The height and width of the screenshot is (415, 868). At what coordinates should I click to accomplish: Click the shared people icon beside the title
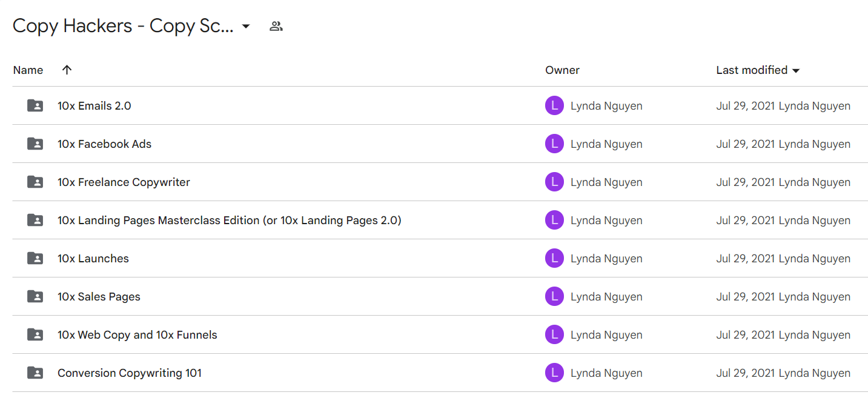pyautogui.click(x=276, y=26)
